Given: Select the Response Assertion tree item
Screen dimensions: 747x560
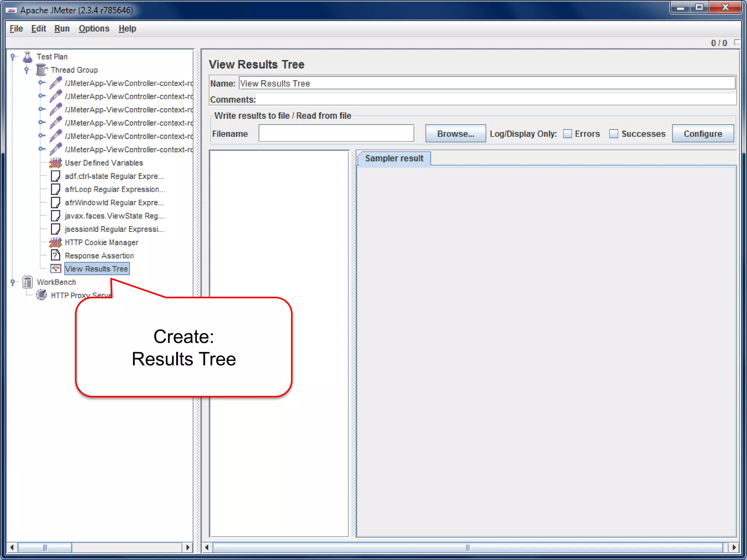Looking at the screenshot, I should (x=99, y=256).
